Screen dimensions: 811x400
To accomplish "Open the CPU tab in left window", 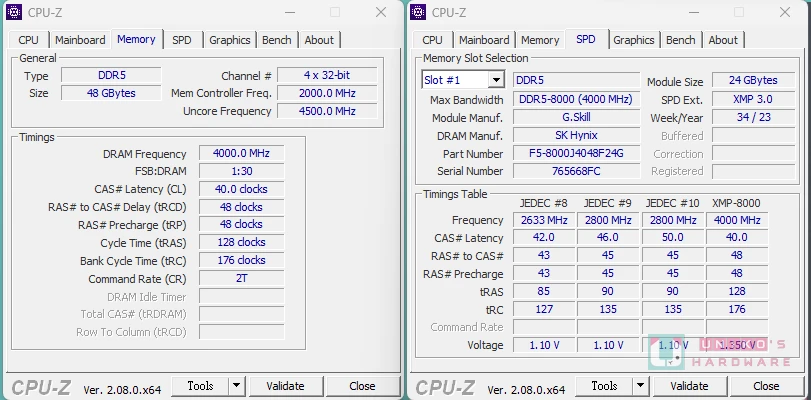I will pos(28,40).
